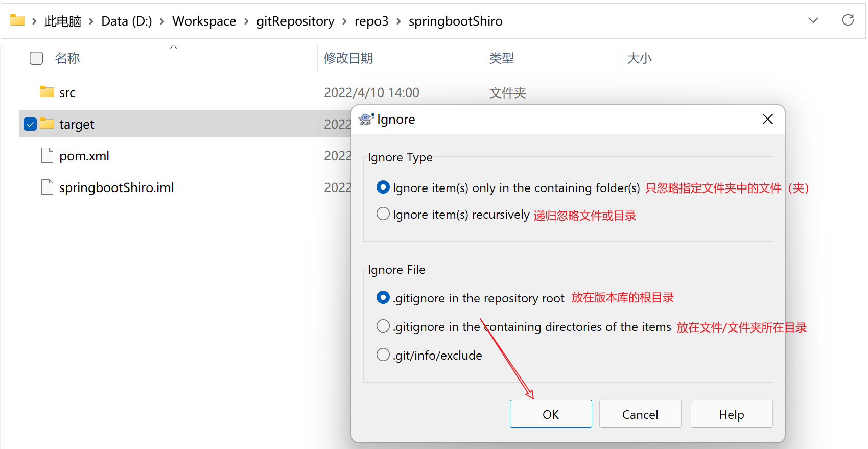Navigate to repo3 in the breadcrumb
Viewport: 868px width, 449px height.
(x=371, y=21)
